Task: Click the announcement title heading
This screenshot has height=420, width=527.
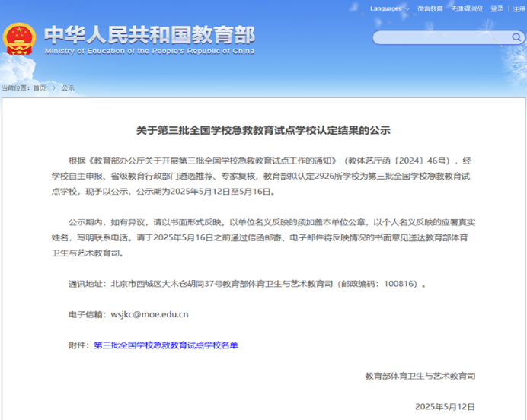Action: click(x=263, y=130)
